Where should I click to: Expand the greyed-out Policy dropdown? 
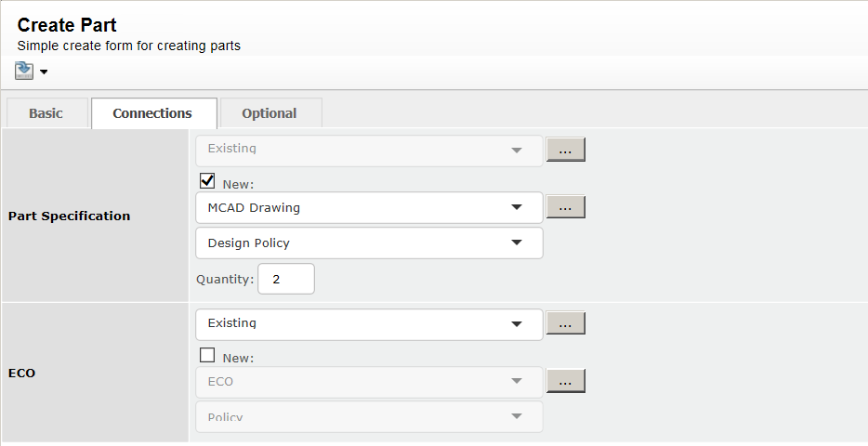369,416
